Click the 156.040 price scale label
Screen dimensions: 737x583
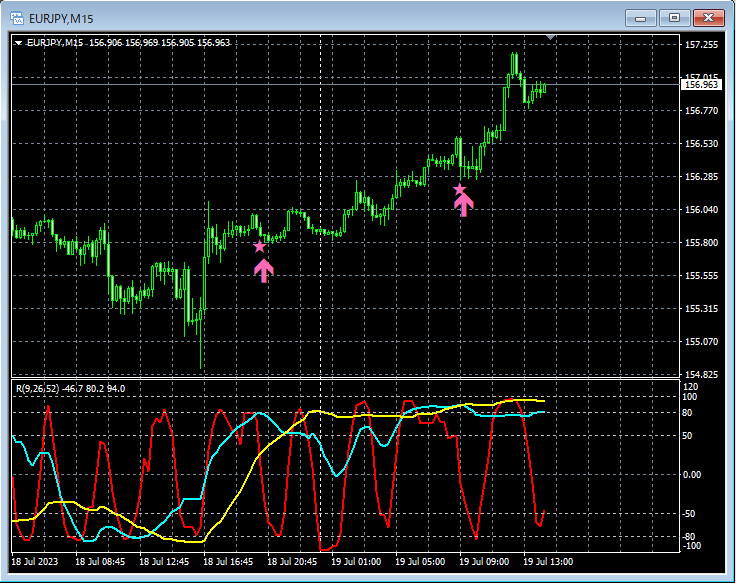[x=701, y=209]
